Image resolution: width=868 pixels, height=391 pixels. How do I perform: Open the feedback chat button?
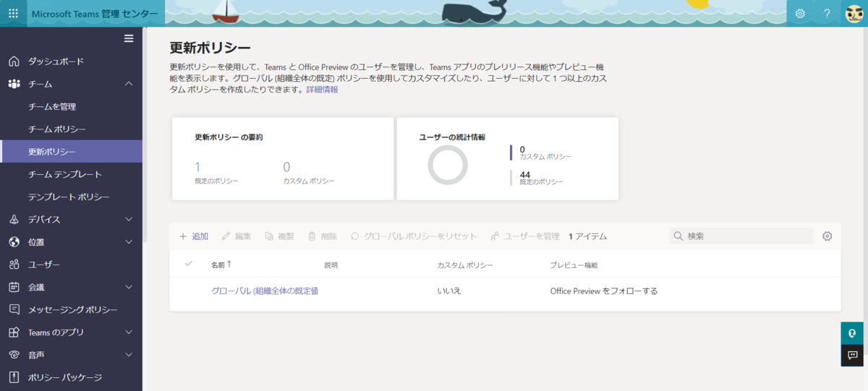pyautogui.click(x=852, y=355)
